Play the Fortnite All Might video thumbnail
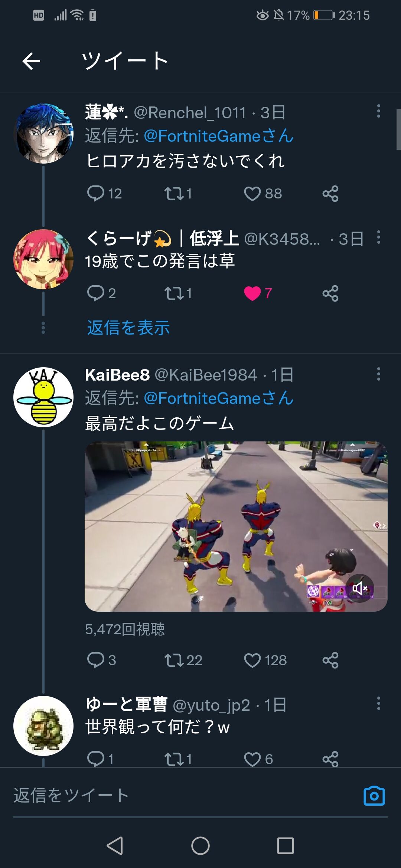The image size is (401, 868). click(x=236, y=526)
